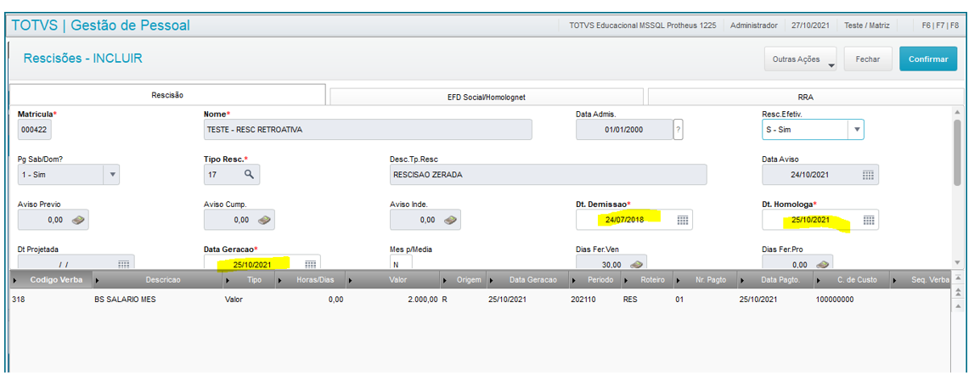Click the Fechar button
Image resolution: width=980 pixels, height=381 pixels.
point(868,59)
